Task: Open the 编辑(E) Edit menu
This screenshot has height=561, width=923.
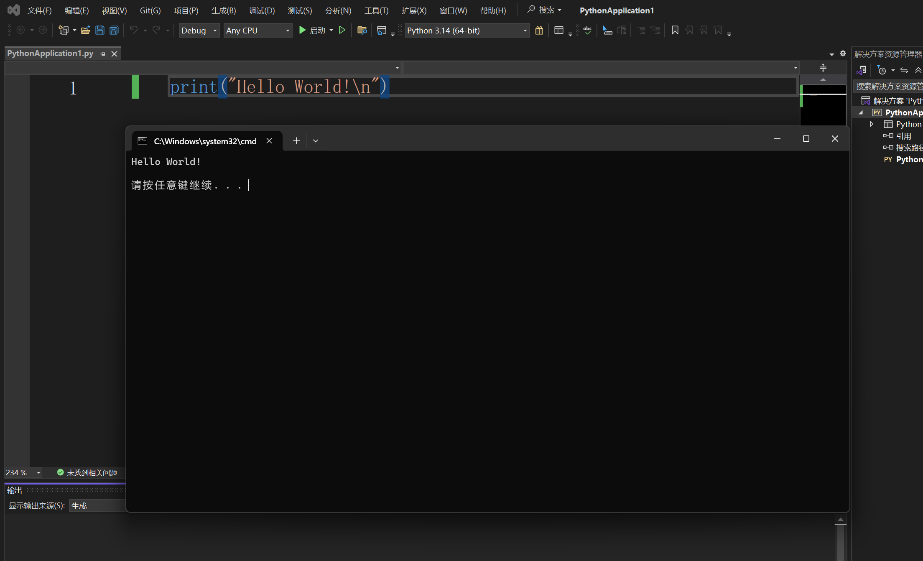Action: tap(77, 11)
